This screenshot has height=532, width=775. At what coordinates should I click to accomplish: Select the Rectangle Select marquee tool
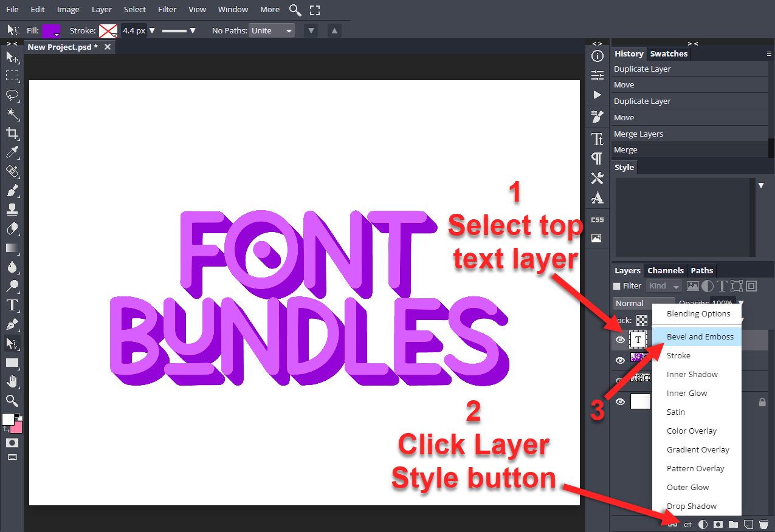click(12, 76)
